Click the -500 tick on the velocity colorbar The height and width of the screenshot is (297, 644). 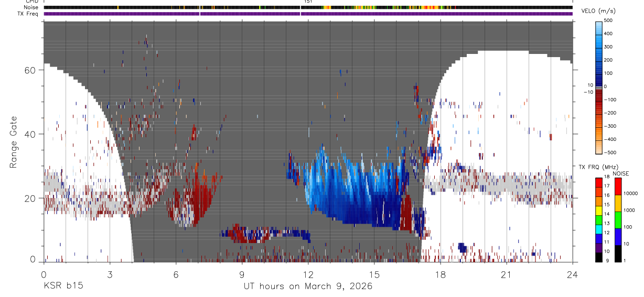tap(610, 152)
